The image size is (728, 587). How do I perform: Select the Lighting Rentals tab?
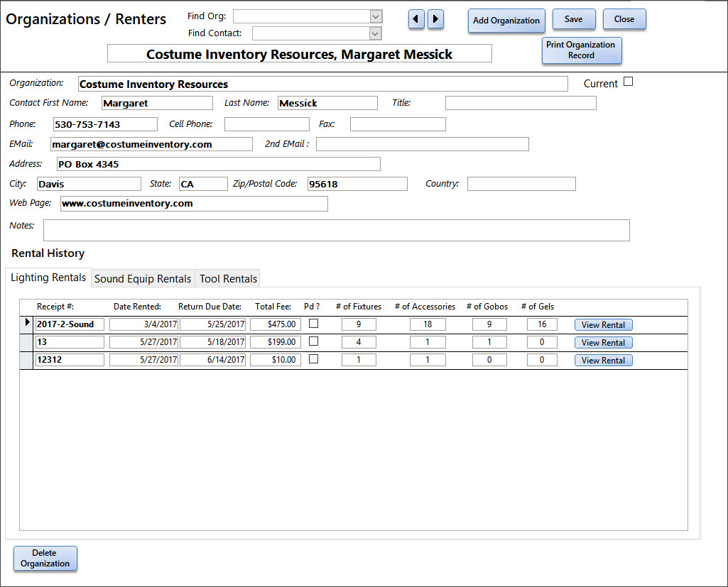click(x=48, y=278)
